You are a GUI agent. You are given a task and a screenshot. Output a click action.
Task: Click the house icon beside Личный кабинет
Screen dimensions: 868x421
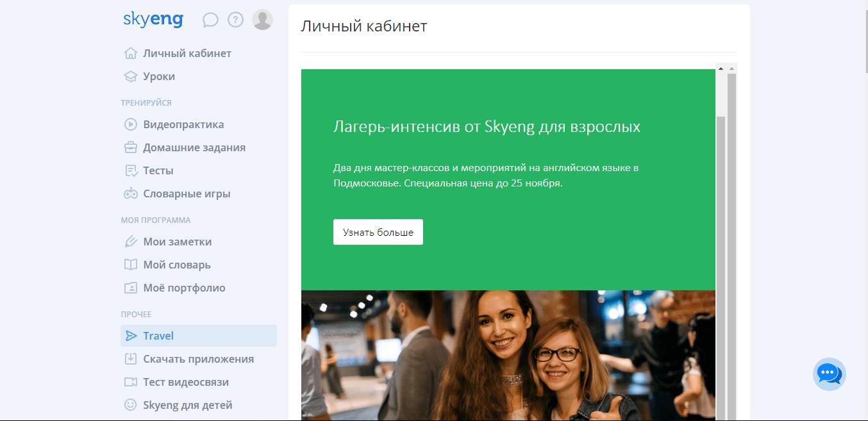pos(131,53)
